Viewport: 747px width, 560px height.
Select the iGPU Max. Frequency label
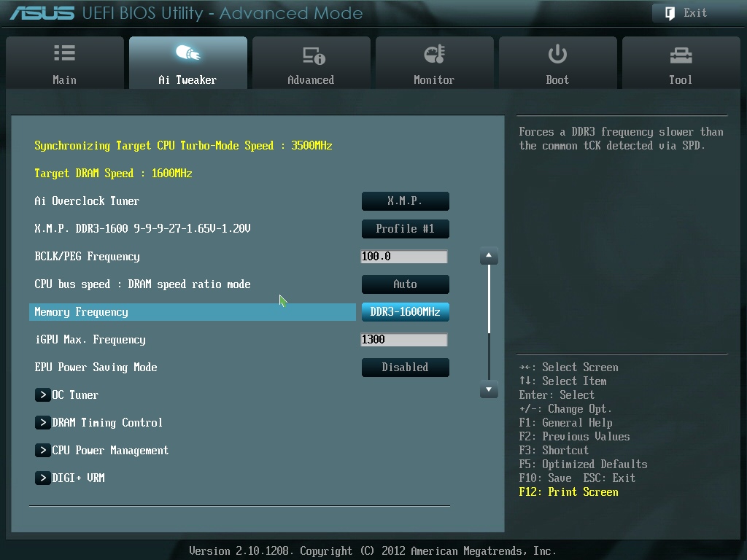pos(90,340)
